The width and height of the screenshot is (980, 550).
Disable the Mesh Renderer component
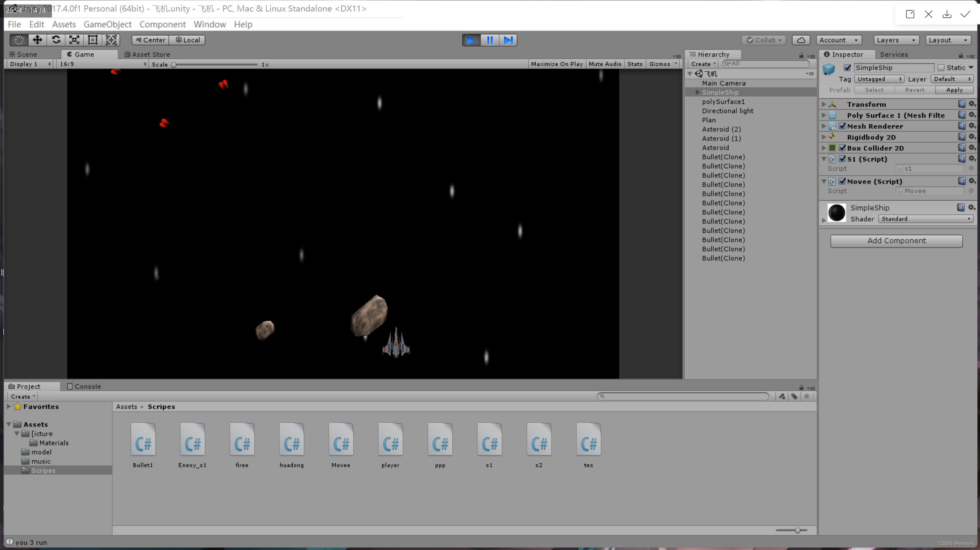tap(842, 126)
